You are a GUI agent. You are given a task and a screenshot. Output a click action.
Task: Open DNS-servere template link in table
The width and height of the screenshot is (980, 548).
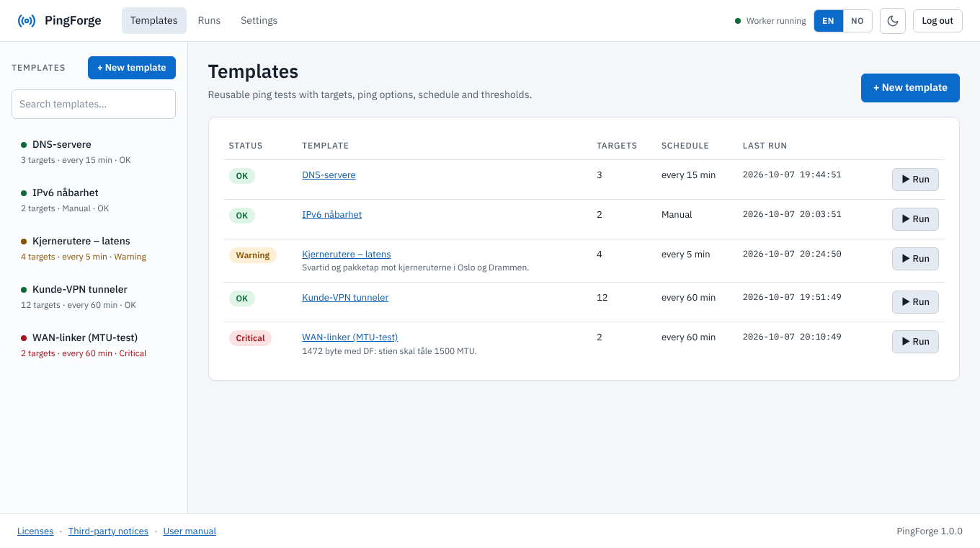click(329, 175)
